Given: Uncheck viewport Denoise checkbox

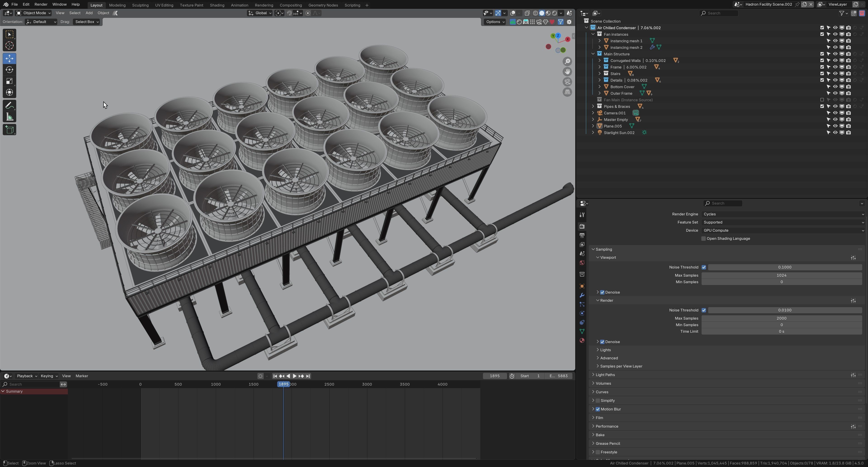Looking at the screenshot, I should click(x=602, y=292).
